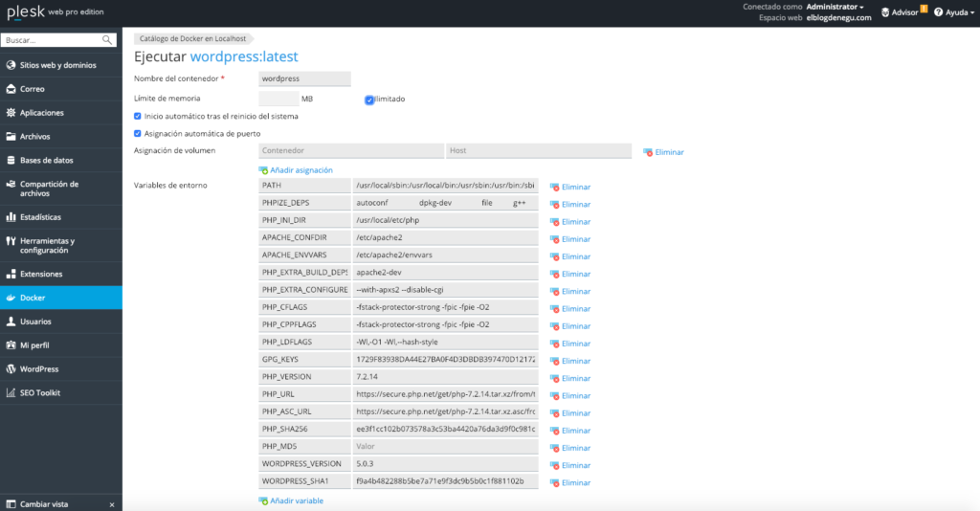Click Eliminar link for APACHE_CONFDIR
The width and height of the screenshot is (980, 511).
pyautogui.click(x=575, y=239)
